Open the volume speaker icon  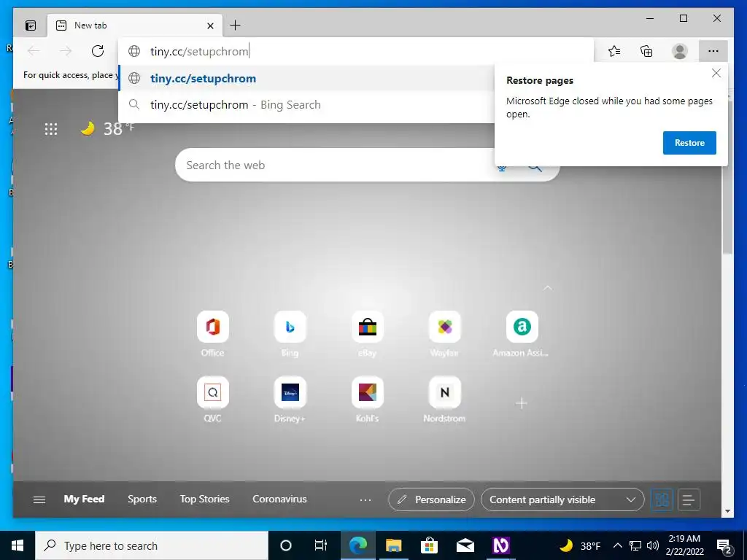(x=653, y=545)
